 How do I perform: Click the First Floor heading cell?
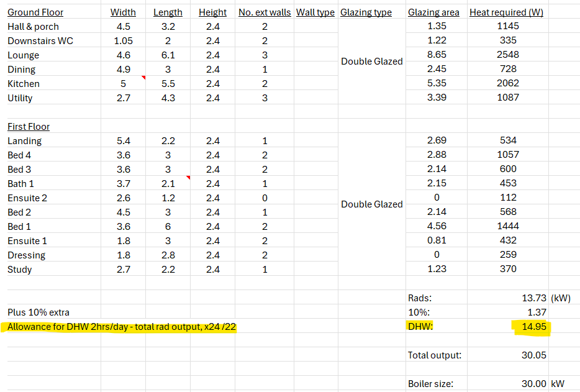point(29,126)
